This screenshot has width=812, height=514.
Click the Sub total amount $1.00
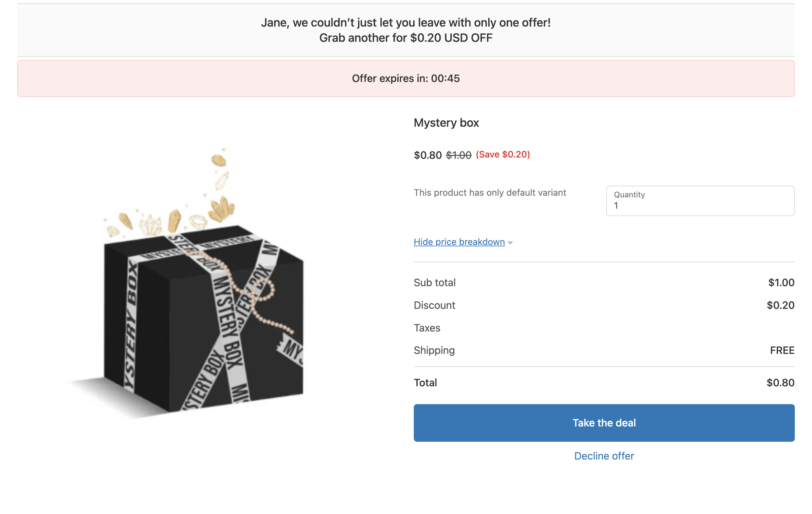pos(781,282)
